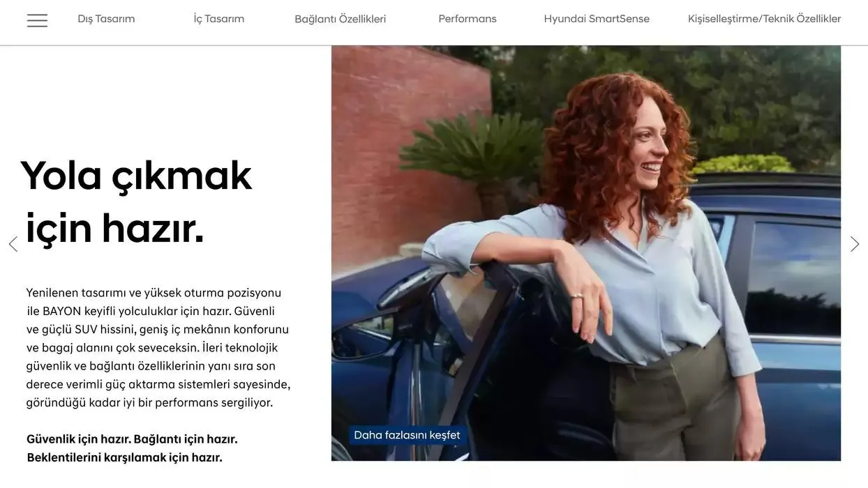
Task: Click the BAYON word in the description
Action: pyautogui.click(x=61, y=311)
